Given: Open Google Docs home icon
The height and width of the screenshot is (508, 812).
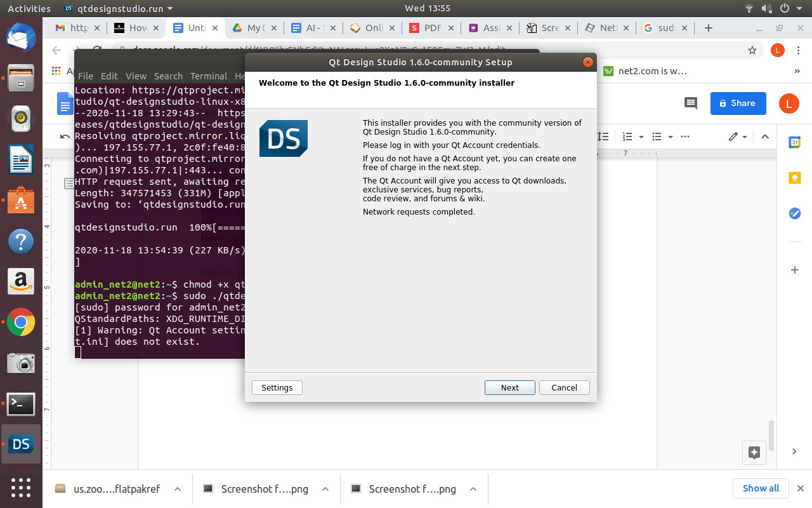Looking at the screenshot, I should (x=65, y=104).
